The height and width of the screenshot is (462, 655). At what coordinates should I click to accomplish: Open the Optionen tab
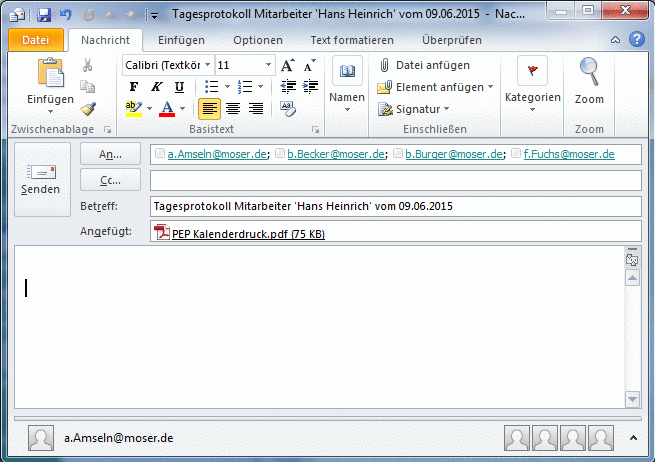click(258, 40)
